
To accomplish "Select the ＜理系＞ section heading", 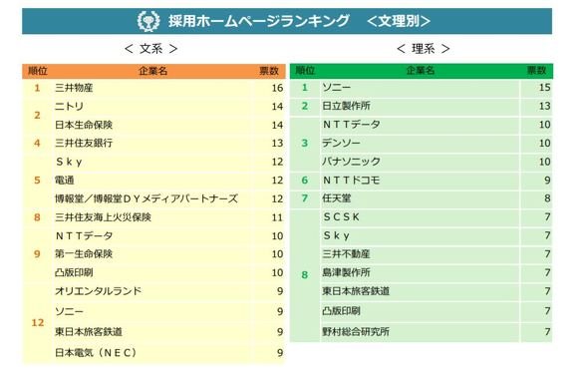I will 423,49.
